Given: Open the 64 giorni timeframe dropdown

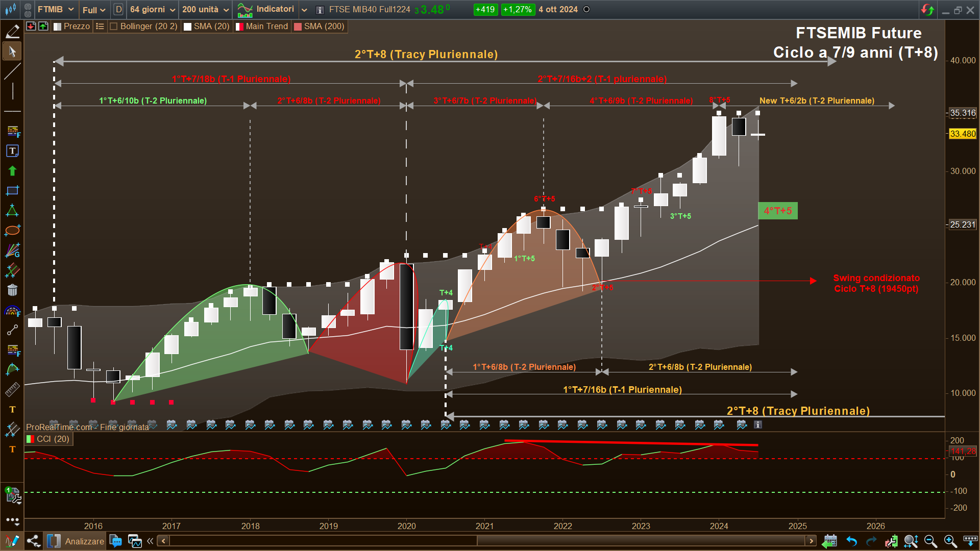Looking at the screenshot, I should tap(153, 9).
